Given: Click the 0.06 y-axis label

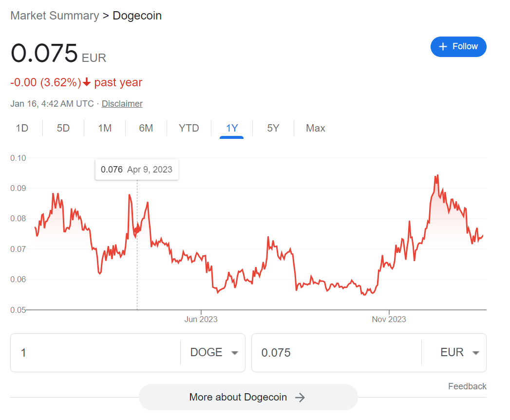Looking at the screenshot, I should (18, 280).
